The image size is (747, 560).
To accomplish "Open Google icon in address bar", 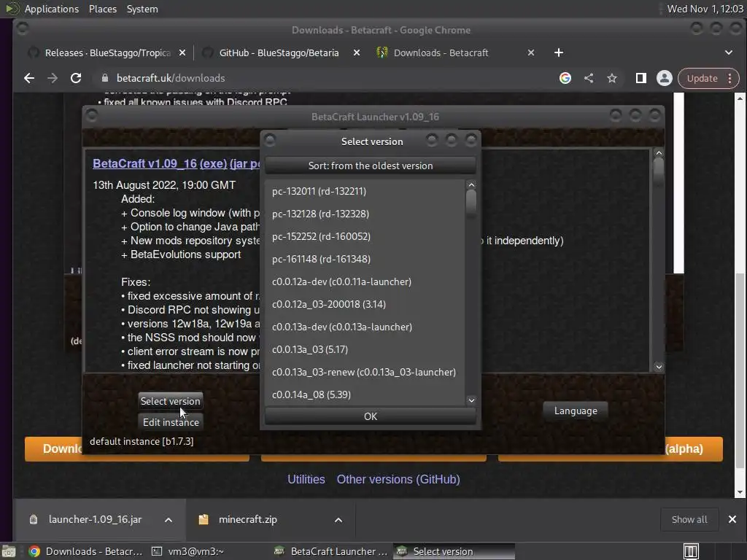I will [565, 78].
